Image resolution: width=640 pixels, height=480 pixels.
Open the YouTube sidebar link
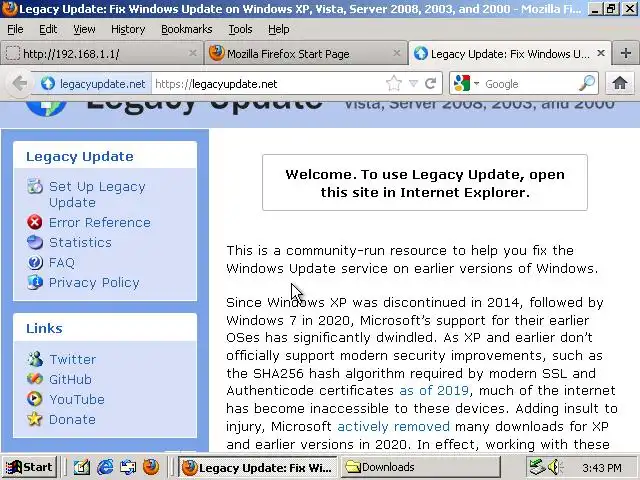[77, 399]
